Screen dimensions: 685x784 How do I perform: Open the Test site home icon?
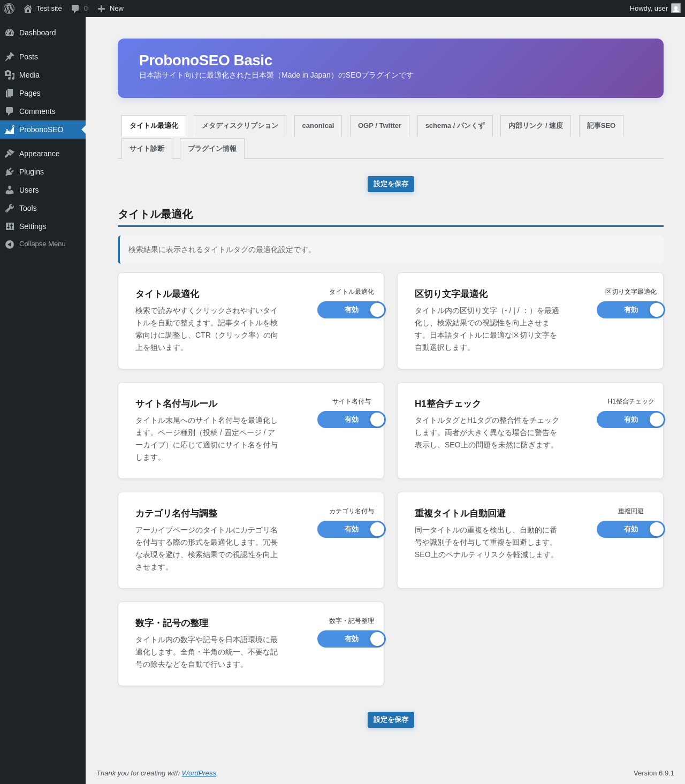28,9
